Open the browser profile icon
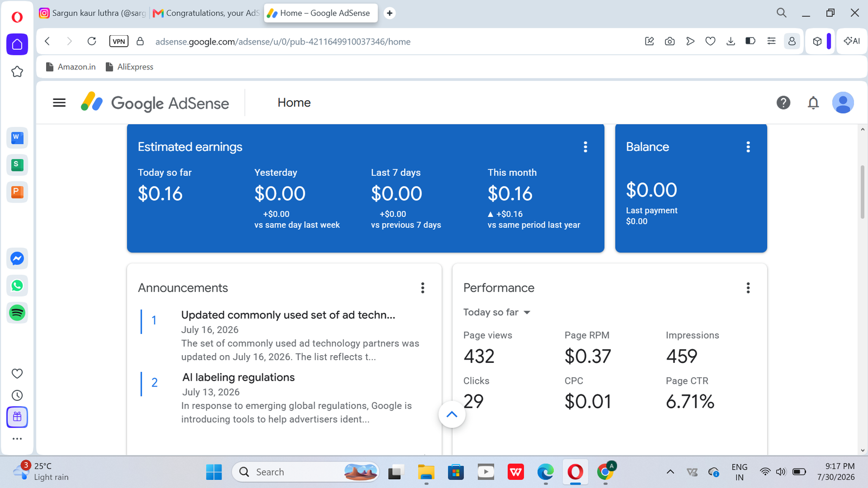This screenshot has height=488, width=868. [x=792, y=41]
